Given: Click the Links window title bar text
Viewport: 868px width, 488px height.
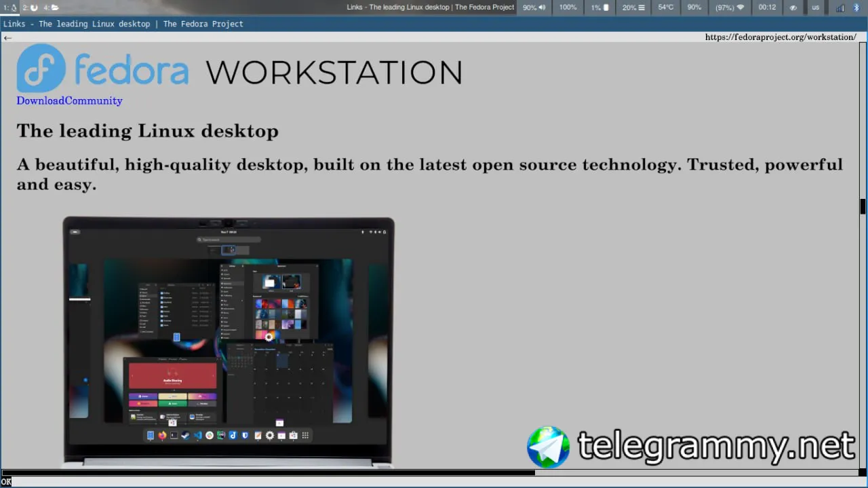Looking at the screenshot, I should pyautogui.click(x=123, y=24).
